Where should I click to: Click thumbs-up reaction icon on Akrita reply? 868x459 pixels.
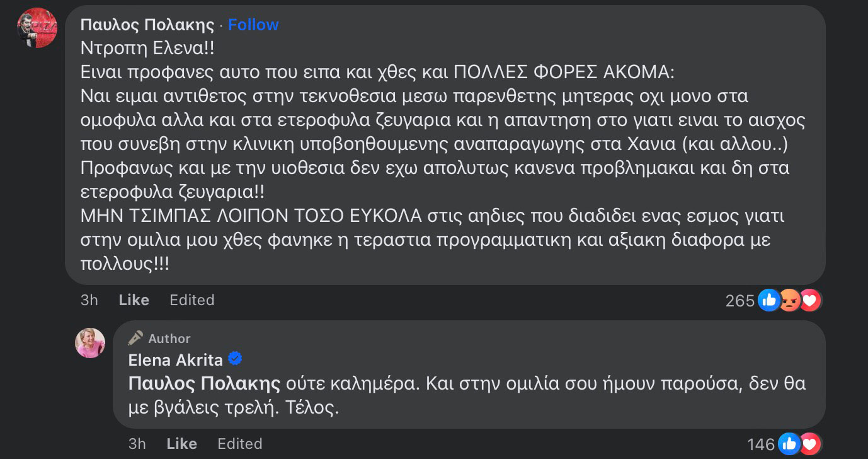click(x=789, y=444)
